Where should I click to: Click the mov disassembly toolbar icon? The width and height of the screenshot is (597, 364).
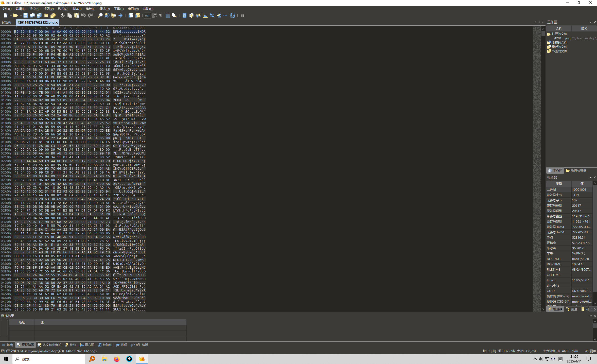point(225,16)
